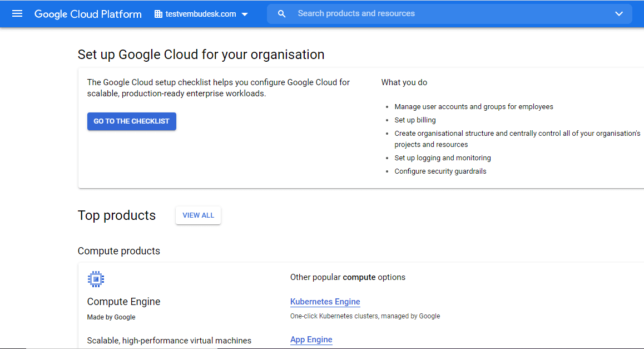Click 'Configure security guardrails' text
644x349 pixels.
tap(440, 171)
